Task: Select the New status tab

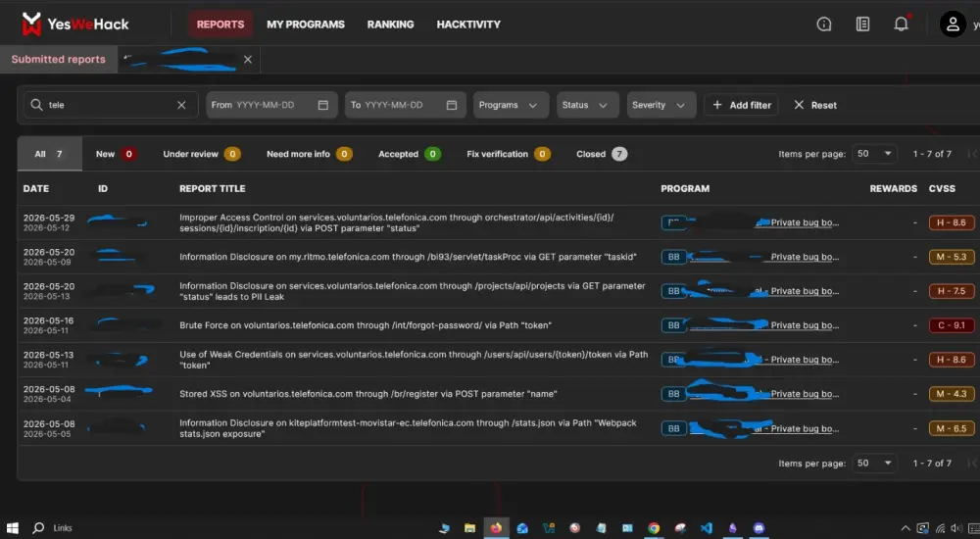Action: point(116,154)
